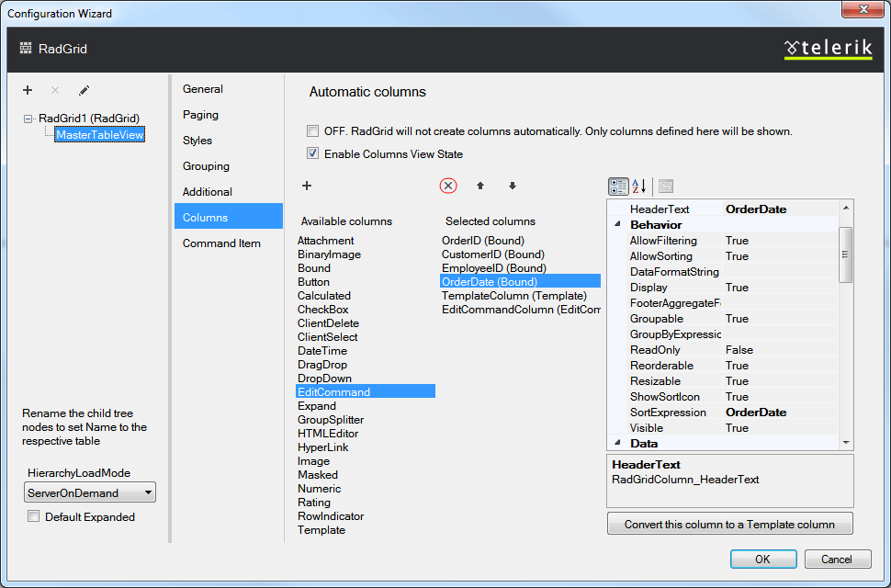
Task: Add a new grid with the plus icon
Action: pos(27,90)
